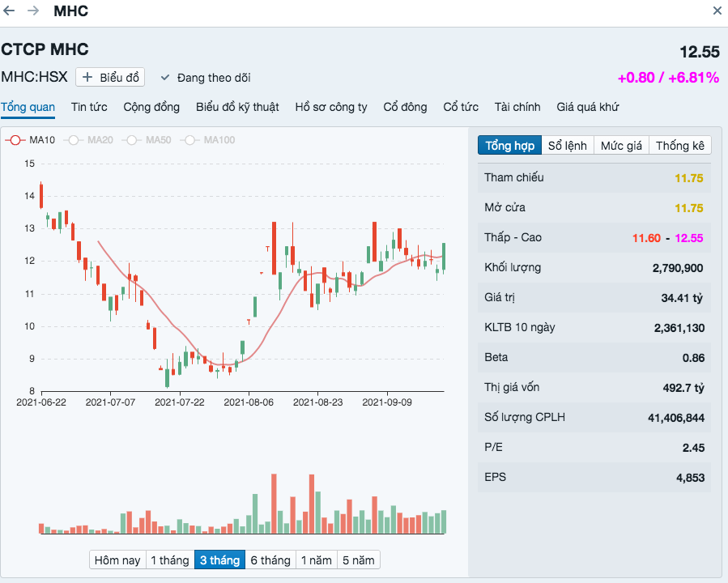Choose the Hôm nay time range

(x=117, y=560)
